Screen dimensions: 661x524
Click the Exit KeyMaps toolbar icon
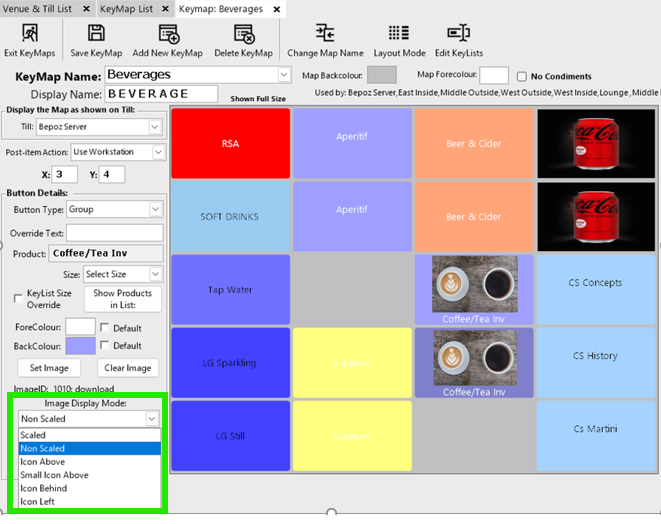click(29, 34)
